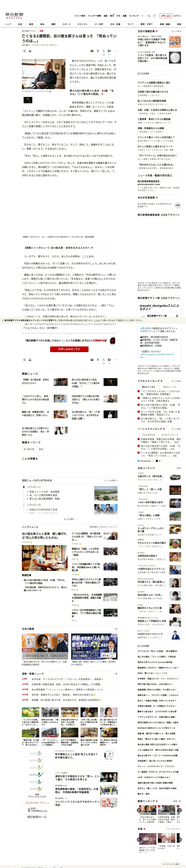Click the 絵本 keyword tag
This screenshot has height=868, width=186.
[x=41, y=449]
